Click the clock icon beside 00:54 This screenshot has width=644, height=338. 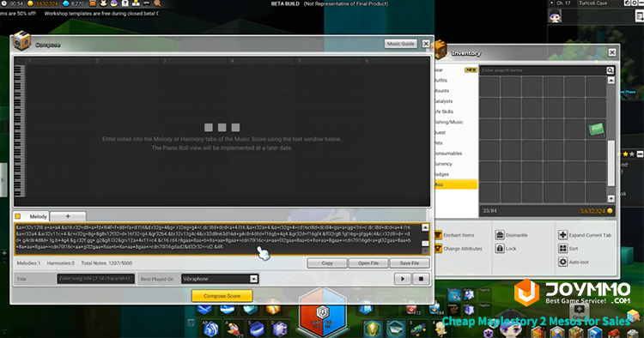(x=4, y=3)
